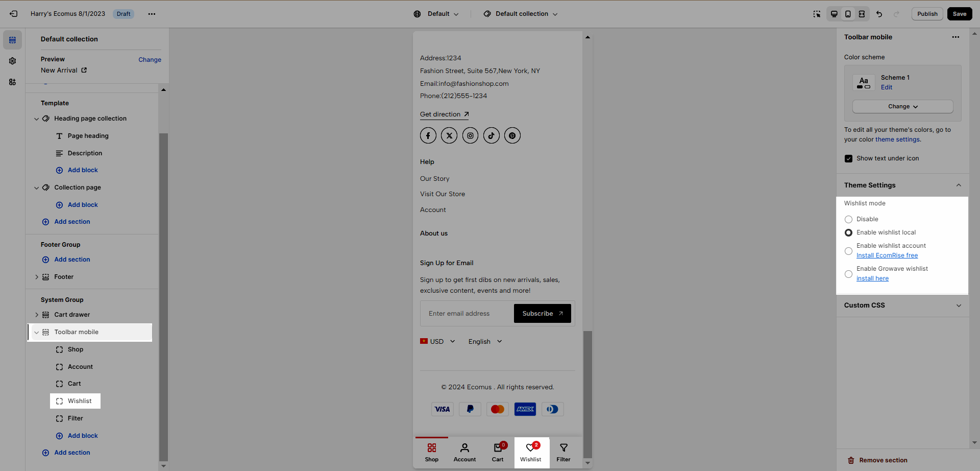The image size is (980, 471).
Task: Tap the Filter funnel icon in mobile toolbar
Action: (x=563, y=448)
